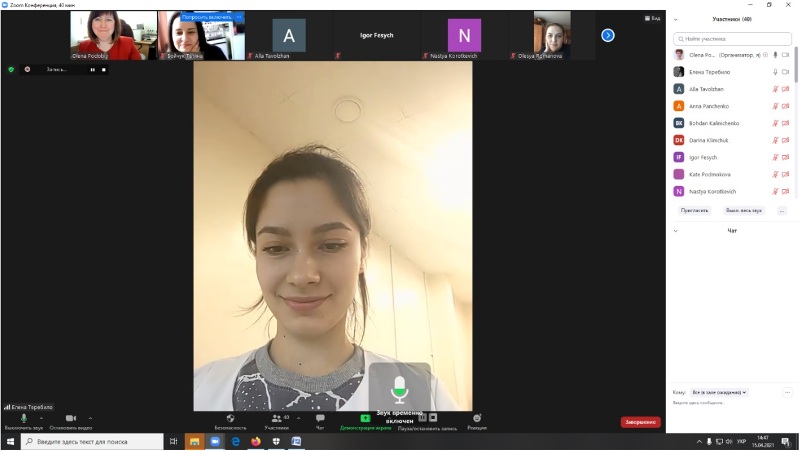Open Microsoft Edge from taskbar
The width and height of the screenshot is (800, 451).
coord(235,442)
